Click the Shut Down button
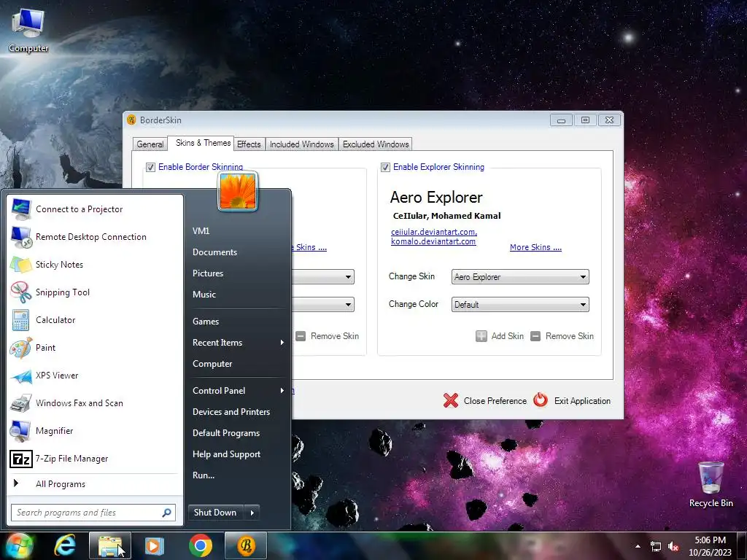Image resolution: width=747 pixels, height=560 pixels. coord(216,513)
